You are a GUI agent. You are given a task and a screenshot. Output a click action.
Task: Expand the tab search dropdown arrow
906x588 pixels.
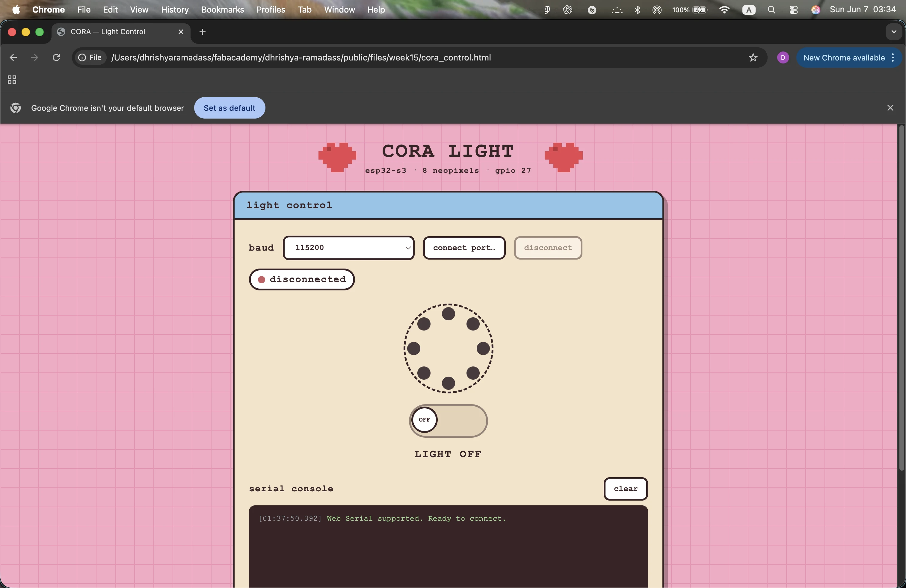(x=894, y=32)
